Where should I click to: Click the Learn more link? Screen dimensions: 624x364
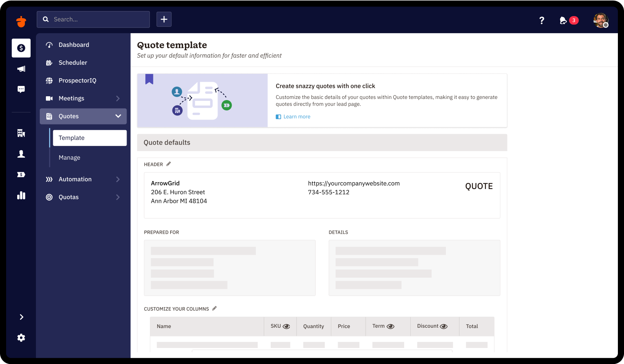click(297, 117)
